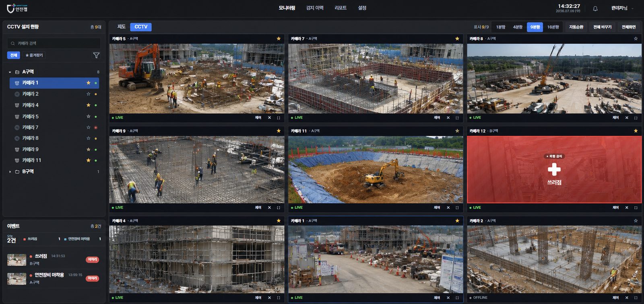
Task: Open the 안전장비 미착용 event thumbnail
Action: 17,279
